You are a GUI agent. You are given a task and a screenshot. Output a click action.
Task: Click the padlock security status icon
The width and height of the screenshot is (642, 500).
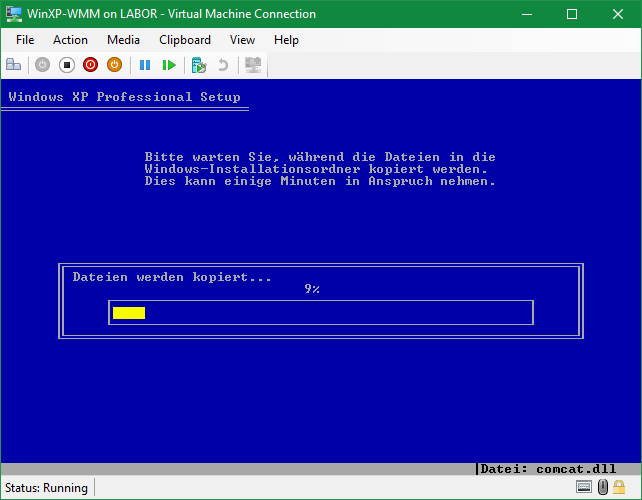coord(621,488)
